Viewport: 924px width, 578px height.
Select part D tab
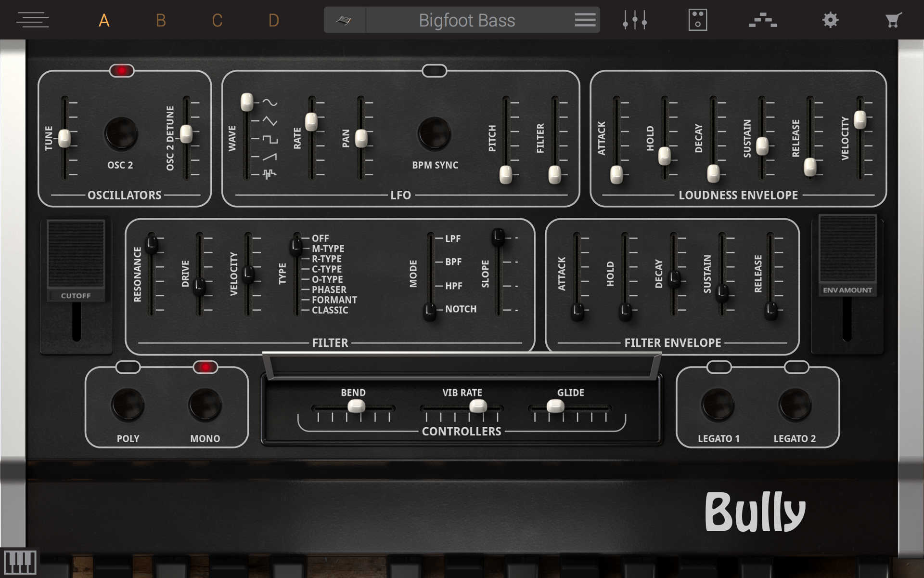[273, 20]
